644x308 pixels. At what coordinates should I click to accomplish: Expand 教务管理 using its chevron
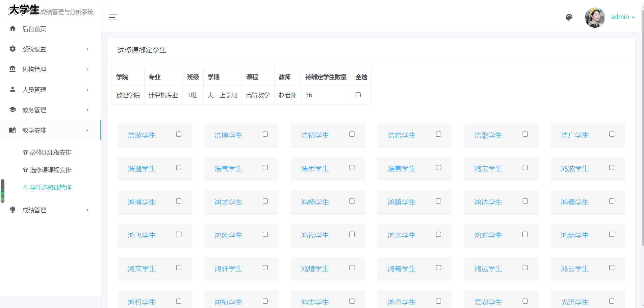pyautogui.click(x=87, y=110)
